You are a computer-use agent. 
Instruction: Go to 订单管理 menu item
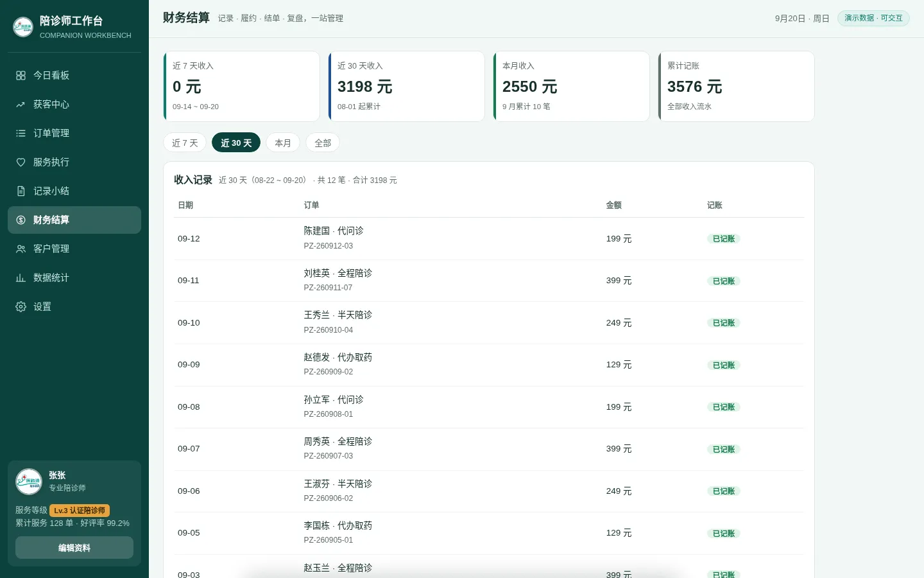pyautogui.click(x=74, y=134)
